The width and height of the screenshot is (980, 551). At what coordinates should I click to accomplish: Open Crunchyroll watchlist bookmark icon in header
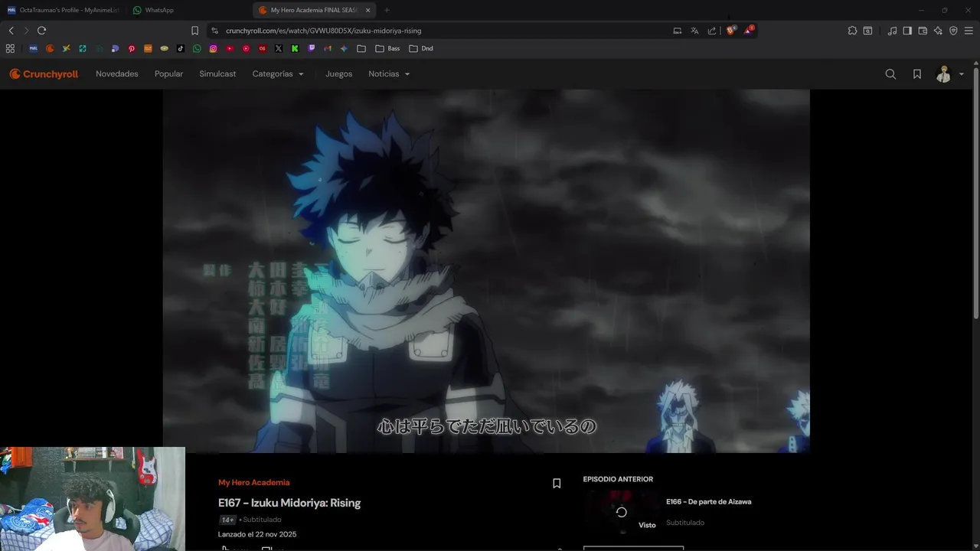click(917, 74)
